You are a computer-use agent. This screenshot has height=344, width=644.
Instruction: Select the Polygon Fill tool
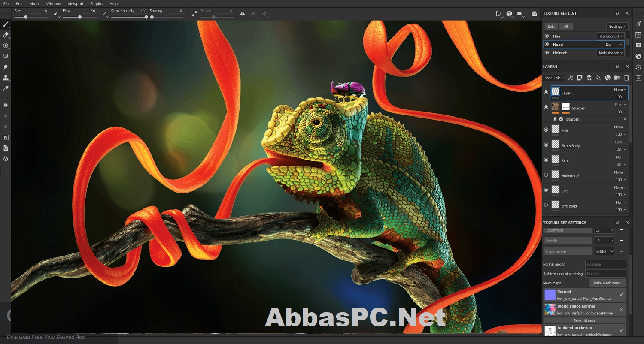pos(6,56)
